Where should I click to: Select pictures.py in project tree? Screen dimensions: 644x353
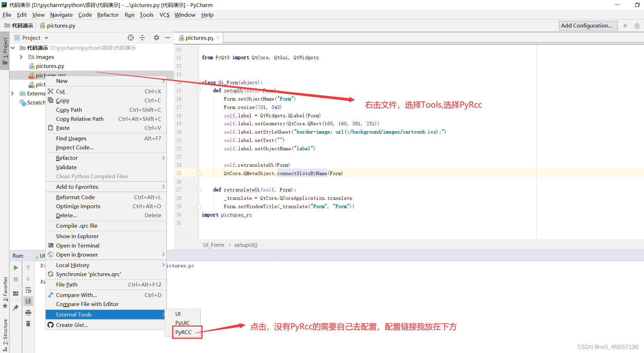point(50,66)
